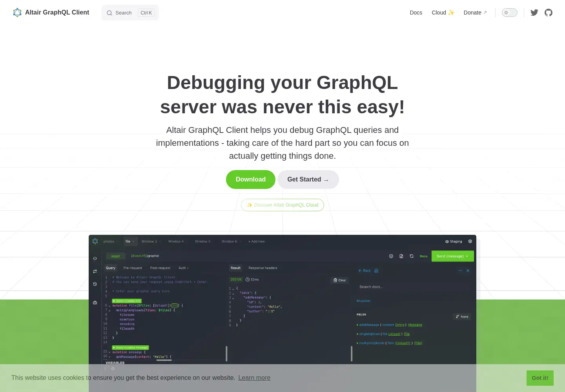Click the Send mutation file play button

coord(127,301)
